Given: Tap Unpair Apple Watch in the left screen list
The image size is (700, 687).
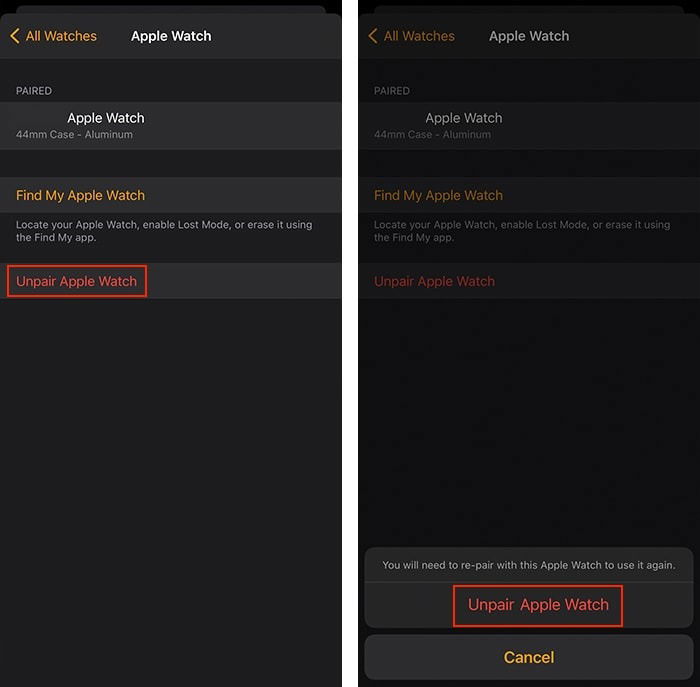Looking at the screenshot, I should [x=171, y=281].
